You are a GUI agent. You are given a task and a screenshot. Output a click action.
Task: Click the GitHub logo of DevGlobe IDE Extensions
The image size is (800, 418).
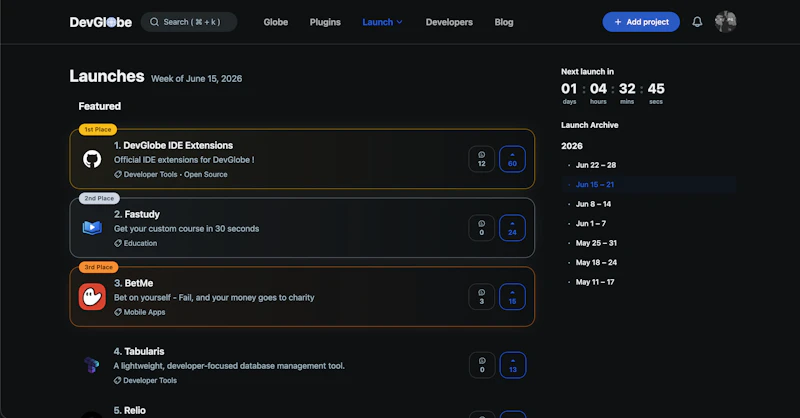(x=92, y=159)
